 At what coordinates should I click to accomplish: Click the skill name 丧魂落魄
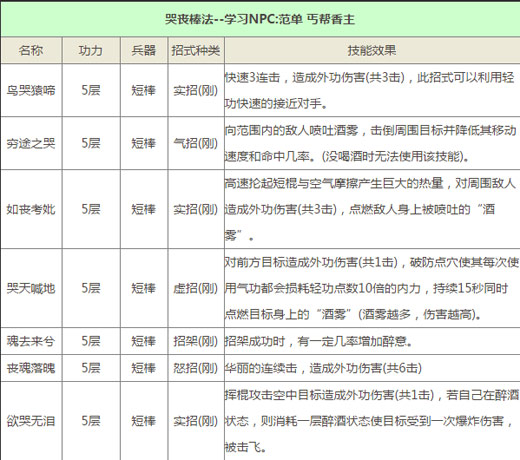click(31, 368)
